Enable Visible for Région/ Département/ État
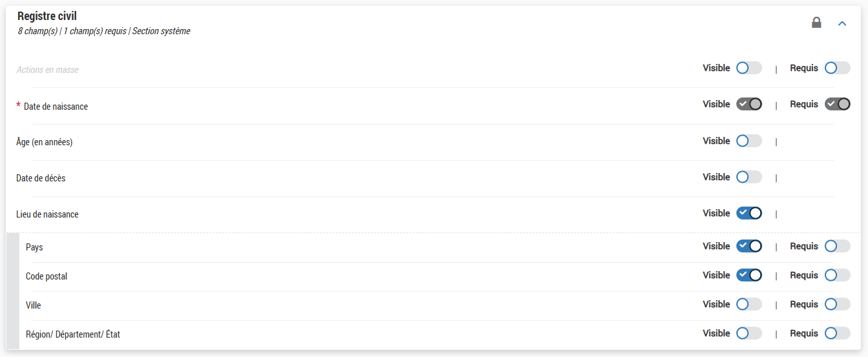 749,333
